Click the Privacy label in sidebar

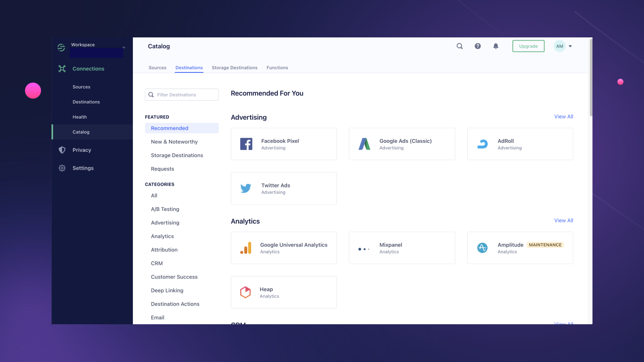(82, 150)
